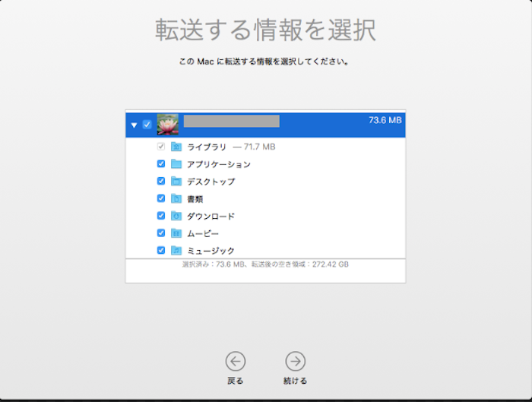This screenshot has height=402, width=532.
Task: Click the ライブラリ folder icon
Action: point(176,147)
